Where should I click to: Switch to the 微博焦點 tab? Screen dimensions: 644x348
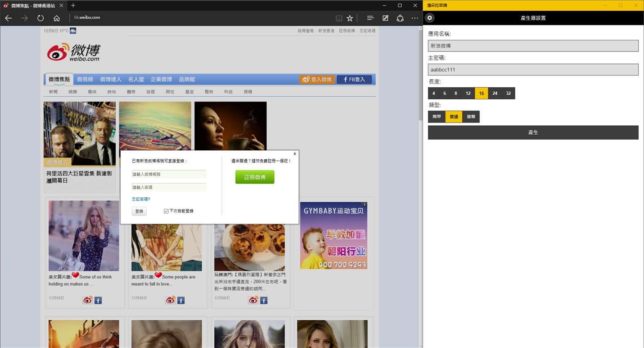pyautogui.click(x=59, y=79)
